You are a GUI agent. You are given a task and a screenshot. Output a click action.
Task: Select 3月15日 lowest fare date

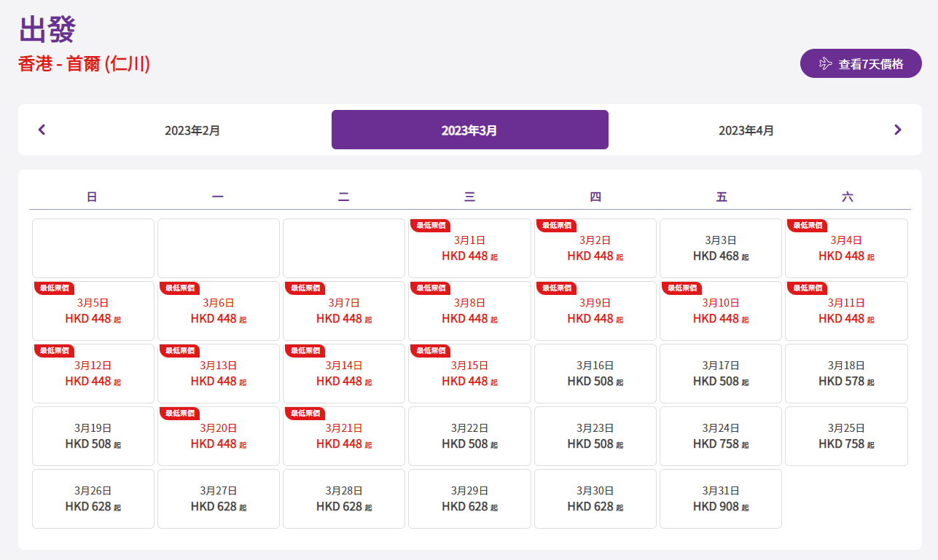(469, 374)
